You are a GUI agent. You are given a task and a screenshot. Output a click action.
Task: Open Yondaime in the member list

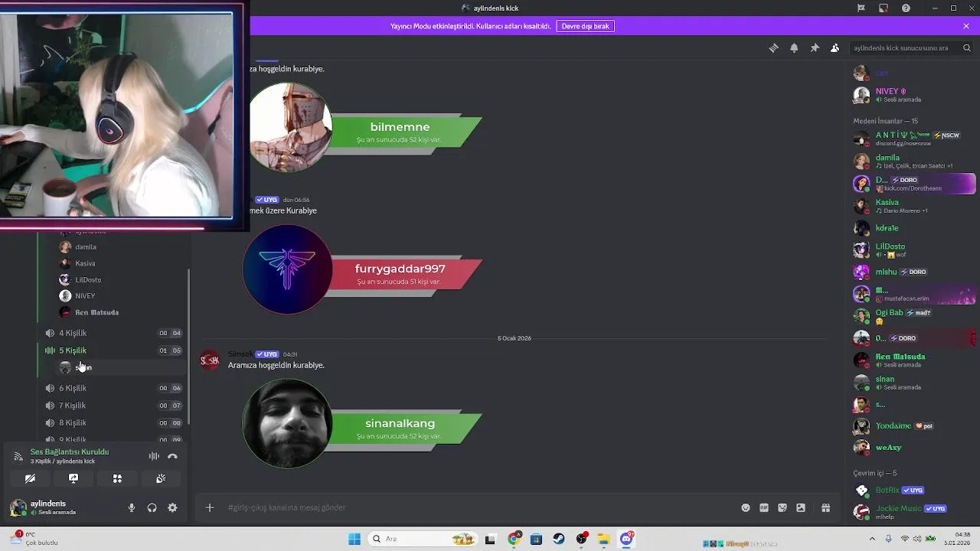click(913, 426)
